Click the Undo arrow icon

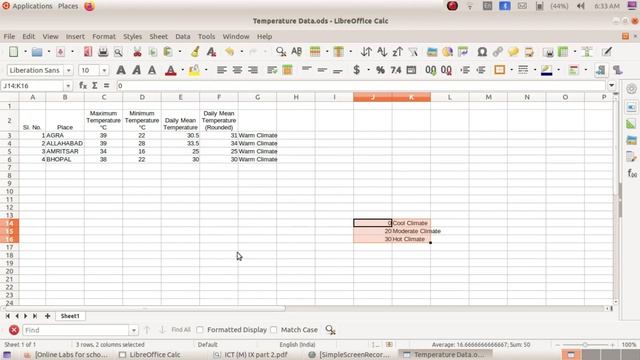tap(229, 52)
